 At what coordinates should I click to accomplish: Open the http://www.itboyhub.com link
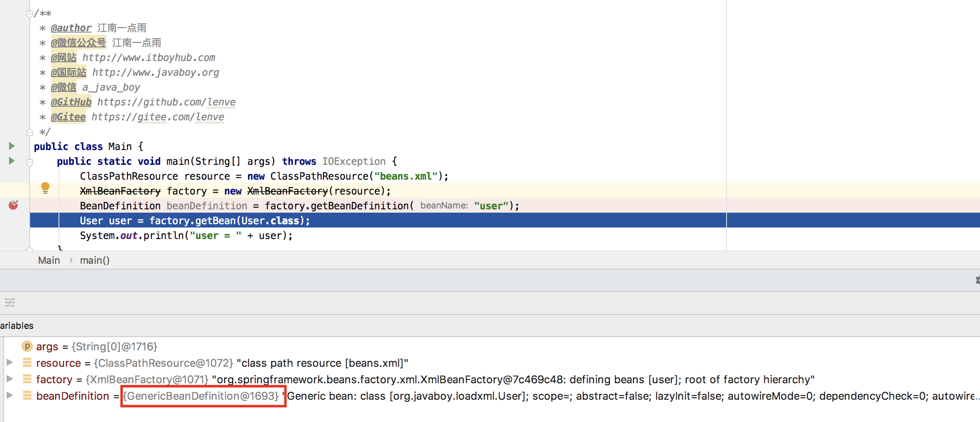(149, 58)
